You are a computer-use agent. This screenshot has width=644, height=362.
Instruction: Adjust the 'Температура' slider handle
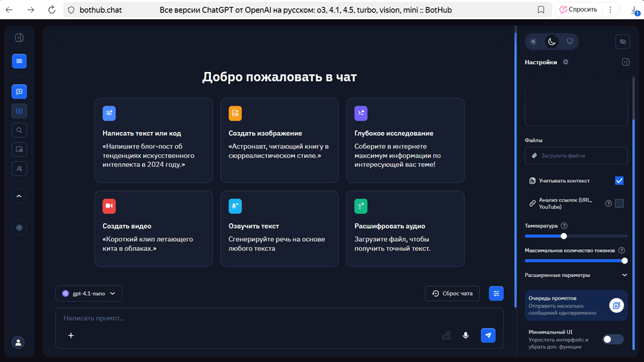pos(564,236)
